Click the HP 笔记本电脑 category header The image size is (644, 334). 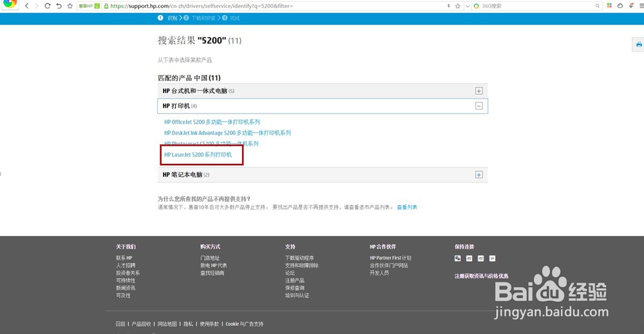coord(323,175)
